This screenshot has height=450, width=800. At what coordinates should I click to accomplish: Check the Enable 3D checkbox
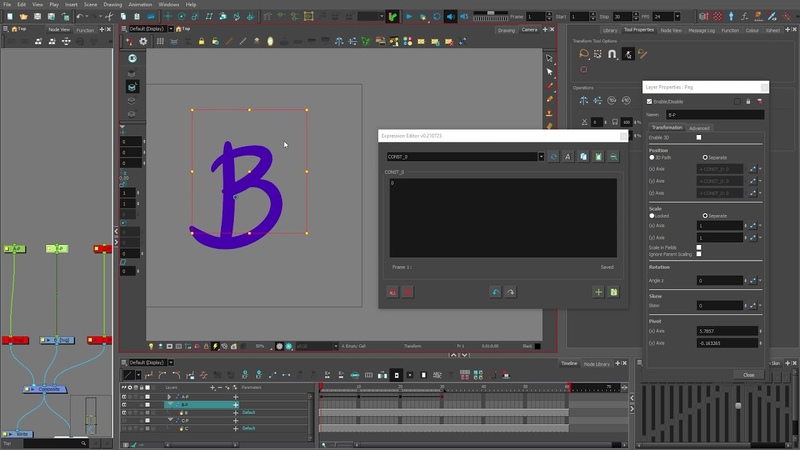[699, 137]
